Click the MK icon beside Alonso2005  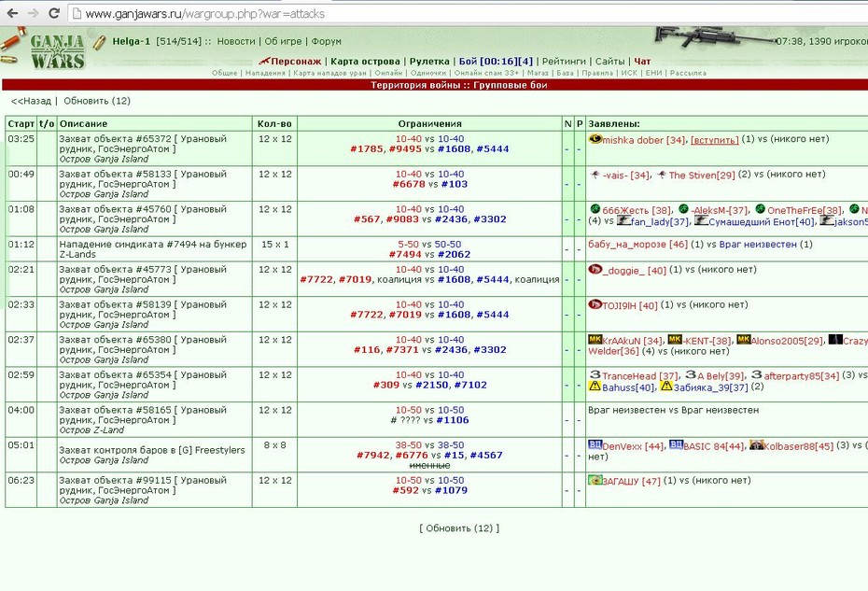[744, 340]
